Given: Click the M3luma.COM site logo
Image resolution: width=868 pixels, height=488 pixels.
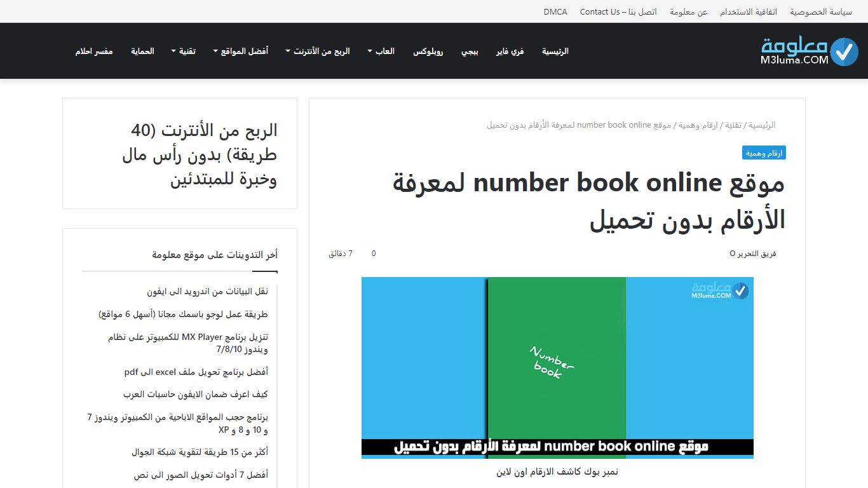Looking at the screenshot, I should 809,51.
